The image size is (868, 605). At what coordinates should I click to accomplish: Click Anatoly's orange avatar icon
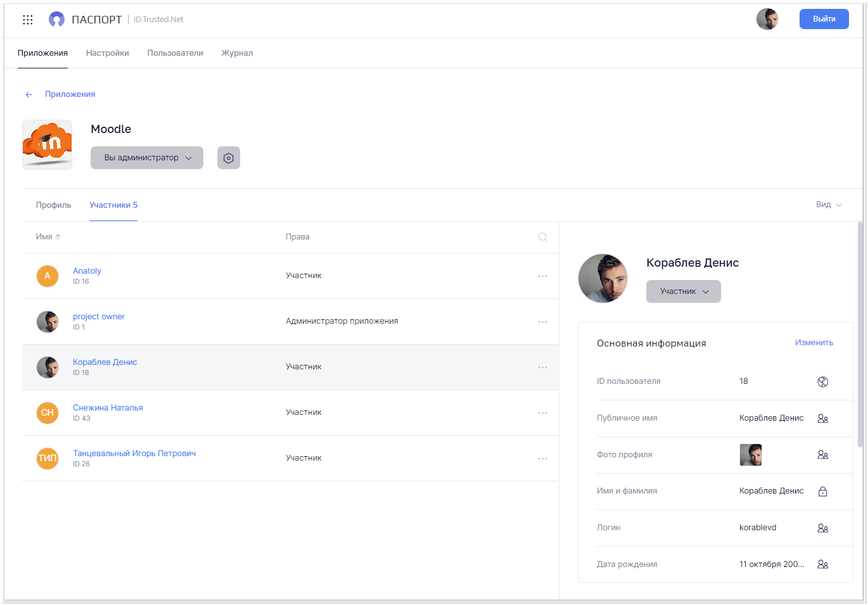click(x=48, y=276)
